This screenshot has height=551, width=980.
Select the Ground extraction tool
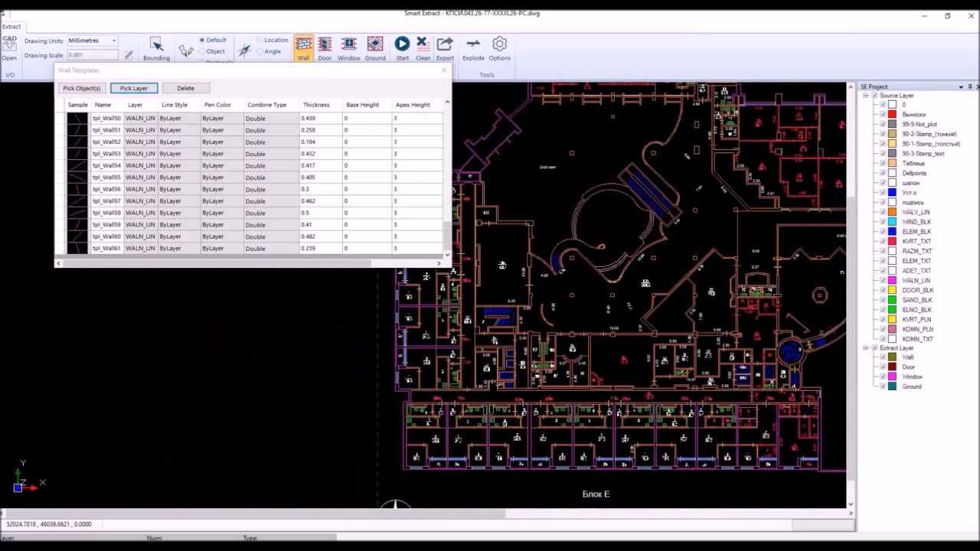click(x=375, y=49)
